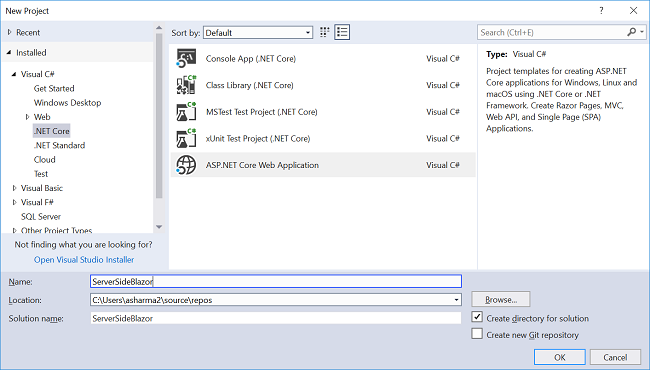Uncheck Create directory for solution
Viewport: 650px width, 370px height.
[477, 317]
